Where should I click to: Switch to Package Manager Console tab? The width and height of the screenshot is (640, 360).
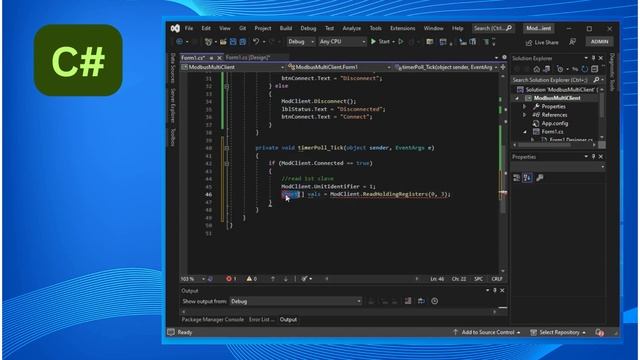click(213, 320)
